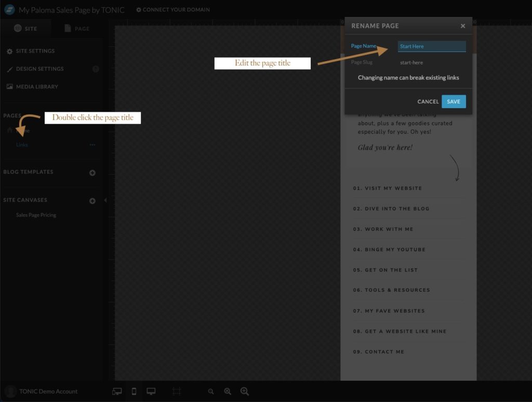Open the Links page options menu
532x402 pixels.
(92, 145)
